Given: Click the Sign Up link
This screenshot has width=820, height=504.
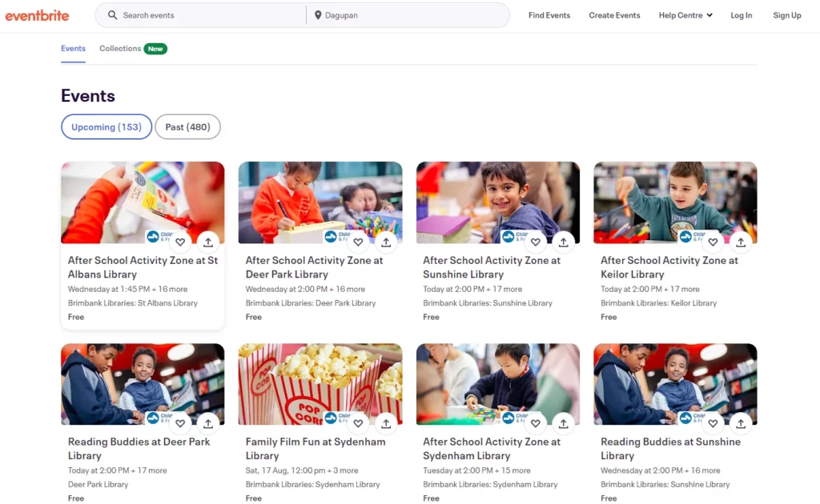Looking at the screenshot, I should (787, 15).
